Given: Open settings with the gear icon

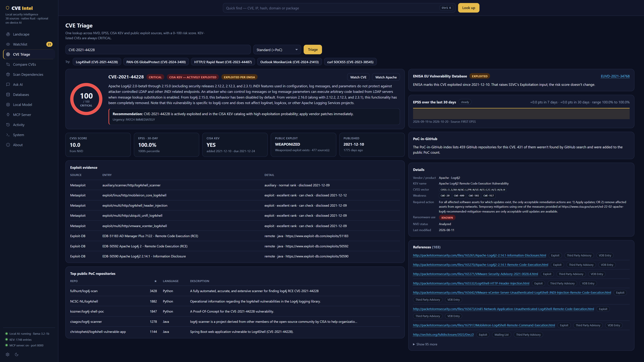Looking at the screenshot, I should pos(8,354).
